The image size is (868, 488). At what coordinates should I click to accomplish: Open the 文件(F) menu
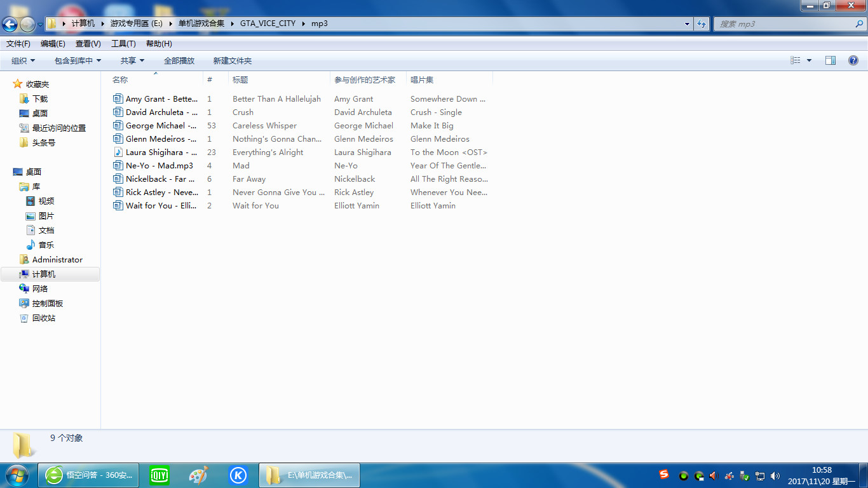(x=18, y=44)
